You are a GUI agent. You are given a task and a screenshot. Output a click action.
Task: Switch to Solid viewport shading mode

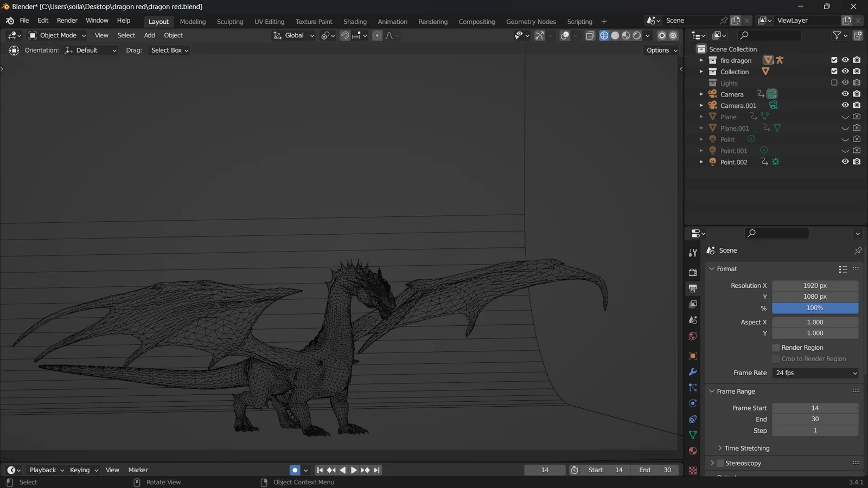[x=615, y=35]
